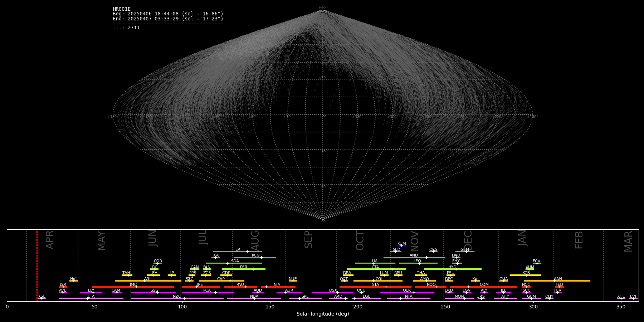Select the AUR purple bar
The height and width of the screenshot is (322, 644).
point(289,293)
